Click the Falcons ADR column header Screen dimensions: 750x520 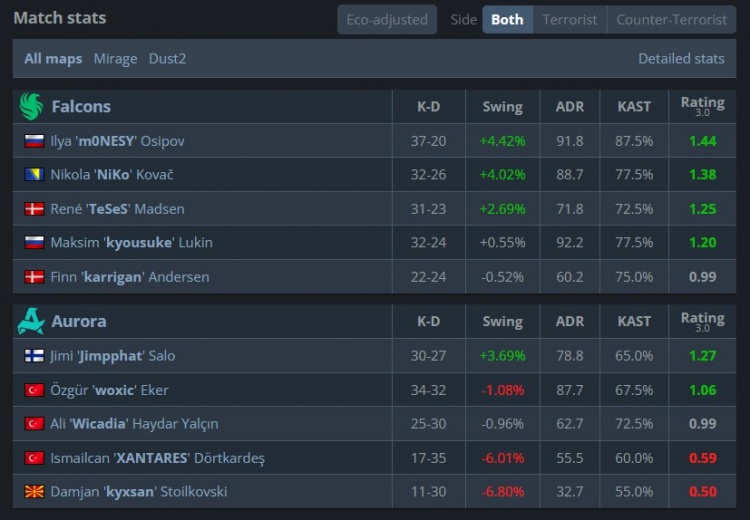[x=570, y=107]
